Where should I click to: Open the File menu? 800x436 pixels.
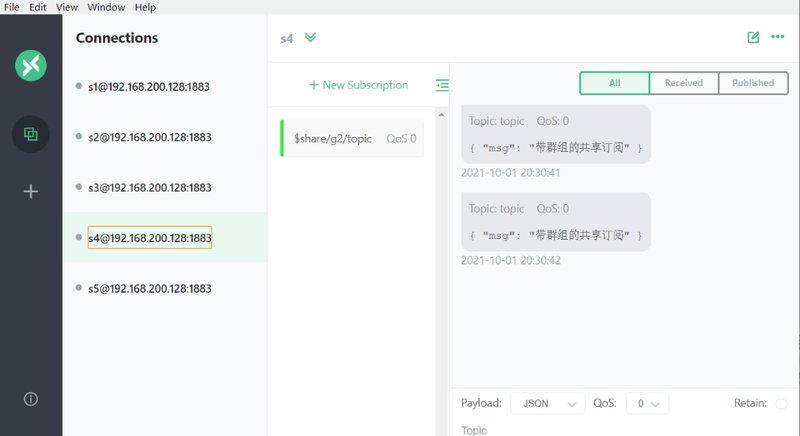point(12,7)
